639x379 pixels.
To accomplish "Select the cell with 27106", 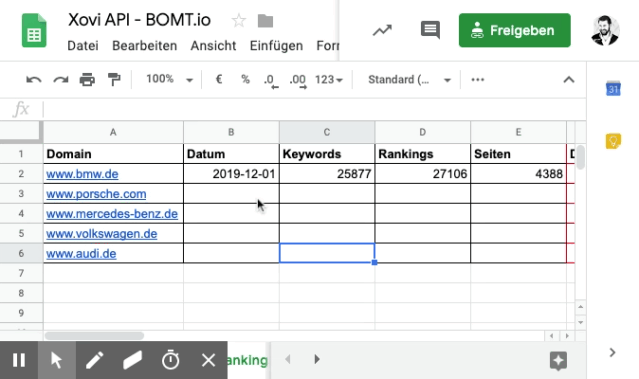I will (x=423, y=174).
